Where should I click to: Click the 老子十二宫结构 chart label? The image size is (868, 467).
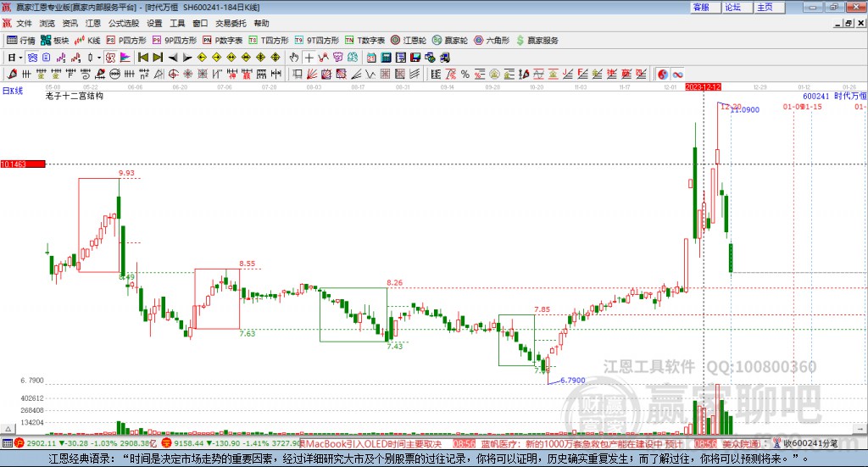click(x=75, y=96)
